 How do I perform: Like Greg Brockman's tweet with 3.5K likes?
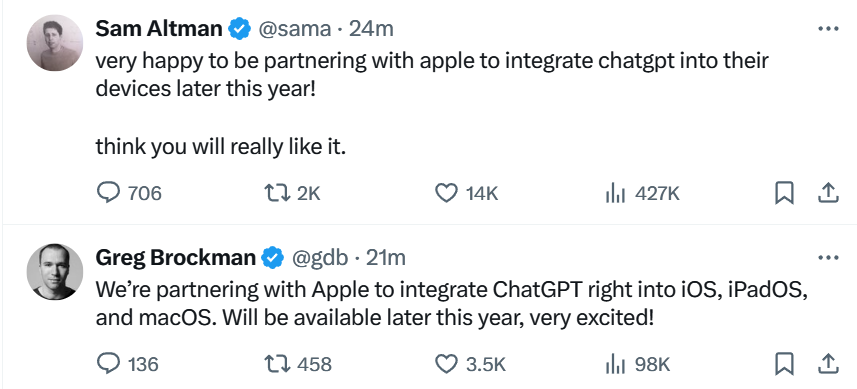pyautogui.click(x=470, y=363)
